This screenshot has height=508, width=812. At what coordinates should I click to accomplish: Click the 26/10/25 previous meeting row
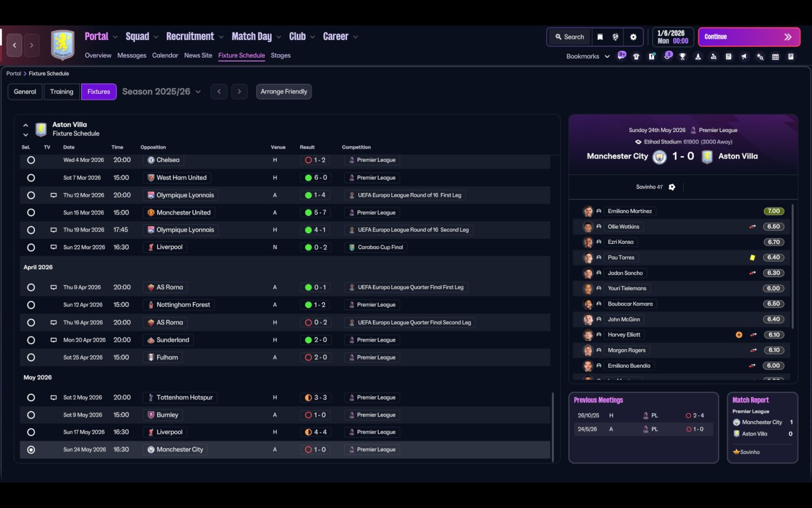click(x=643, y=416)
